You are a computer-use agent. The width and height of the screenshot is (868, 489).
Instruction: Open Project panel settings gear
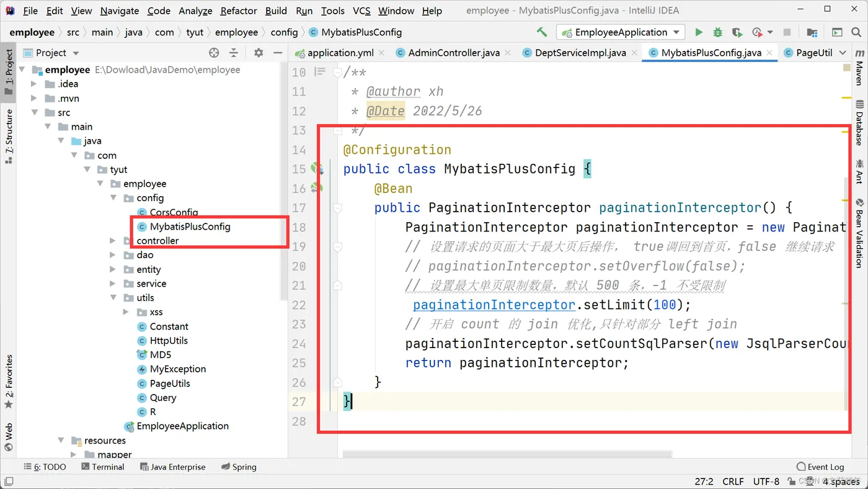[259, 53]
